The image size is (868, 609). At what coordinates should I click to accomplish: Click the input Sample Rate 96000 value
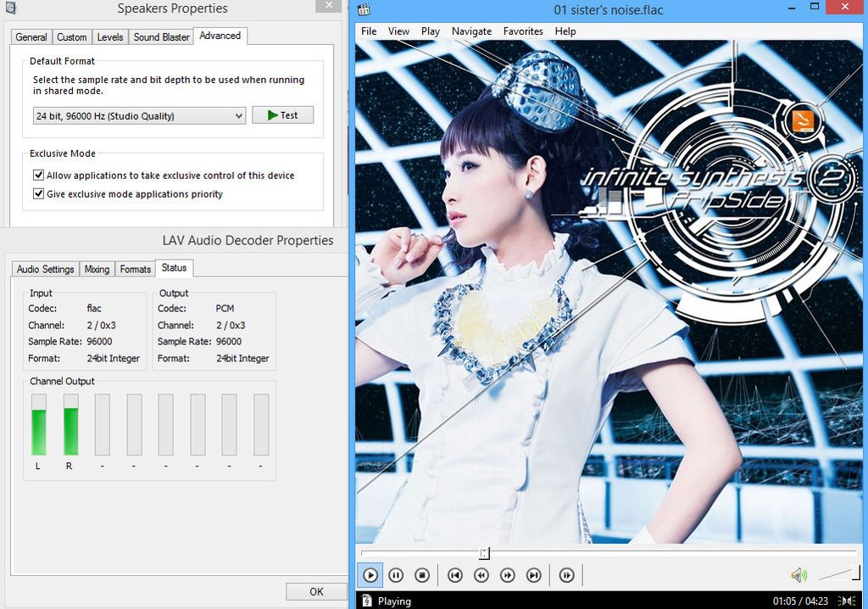point(100,341)
